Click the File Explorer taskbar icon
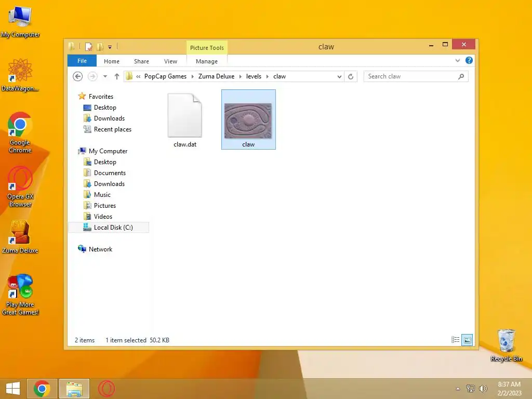 click(x=74, y=389)
